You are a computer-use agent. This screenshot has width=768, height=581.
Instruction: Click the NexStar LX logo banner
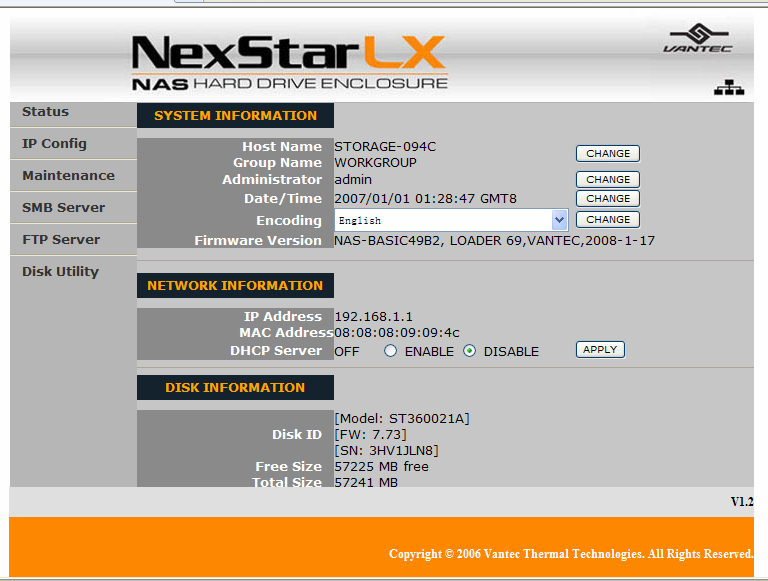point(289,63)
